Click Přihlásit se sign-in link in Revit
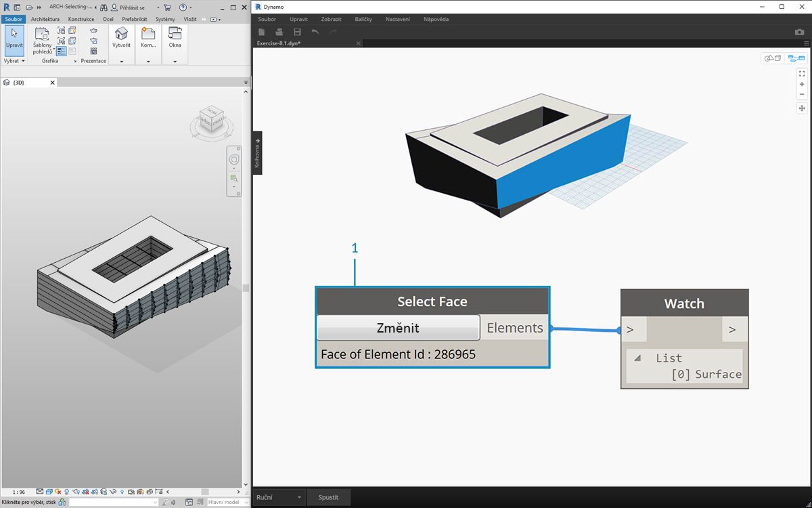812x508 pixels. (132, 7)
